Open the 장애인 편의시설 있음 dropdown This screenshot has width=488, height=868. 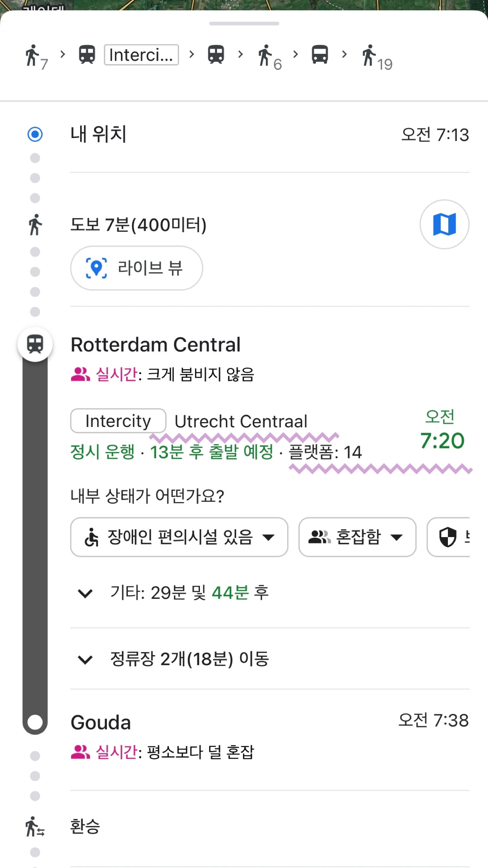tap(179, 537)
